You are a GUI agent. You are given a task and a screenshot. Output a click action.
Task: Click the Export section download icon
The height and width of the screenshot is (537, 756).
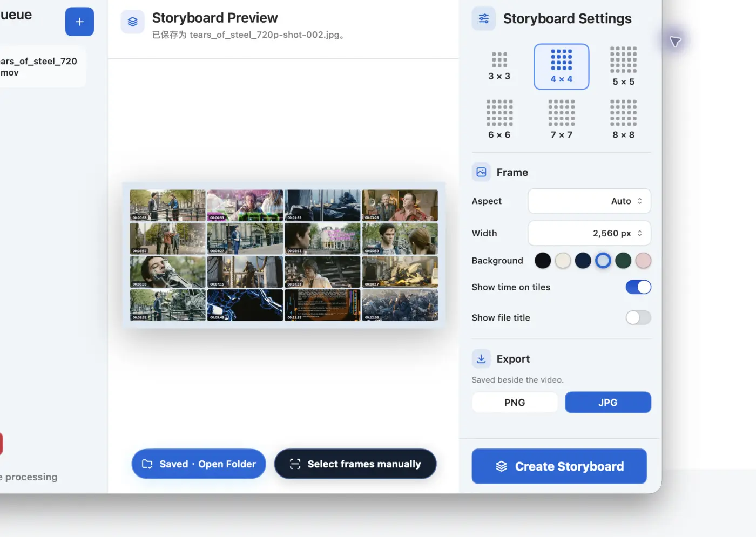click(x=481, y=359)
